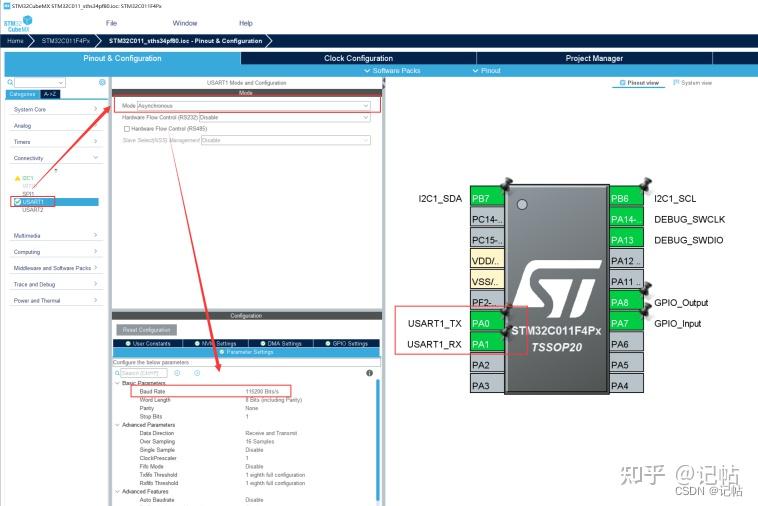
Task: Open the GPIO Settings tab
Action: pos(347,343)
